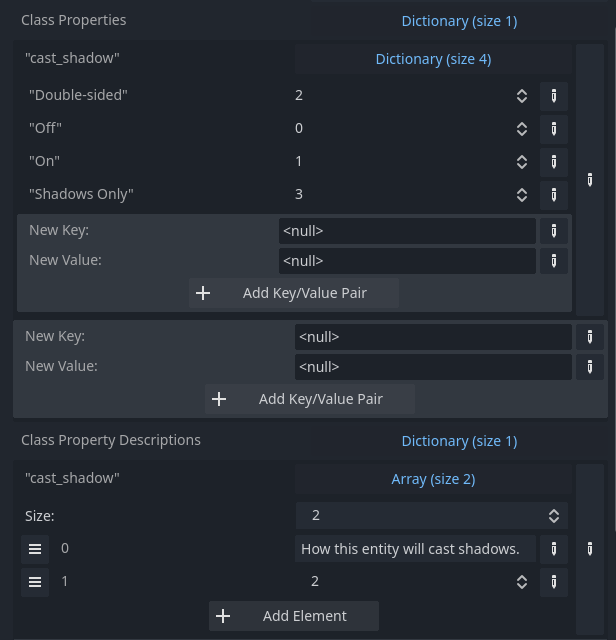Click the array Size stepper arrows
This screenshot has height=640, width=616.
coord(554,516)
